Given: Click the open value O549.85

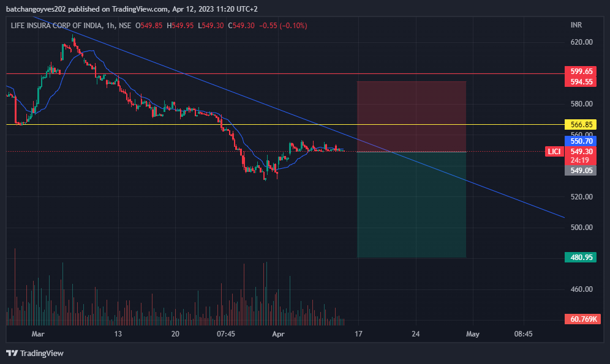Looking at the screenshot, I should click(149, 26).
